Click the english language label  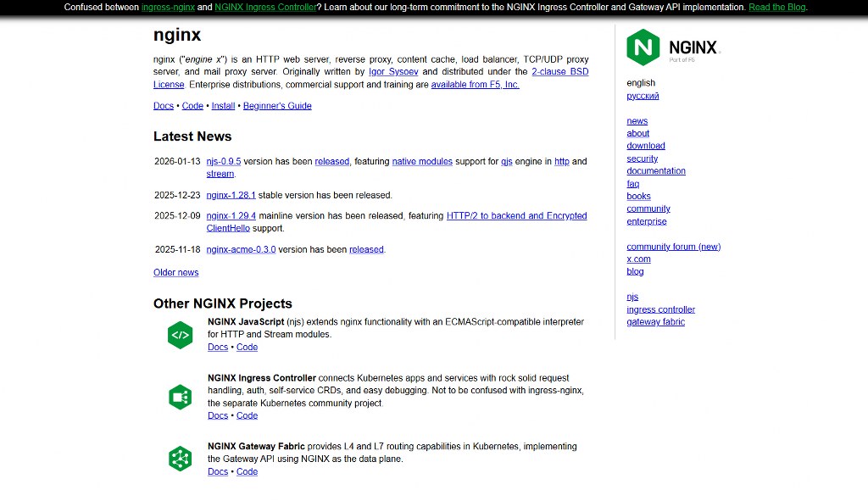tap(641, 83)
